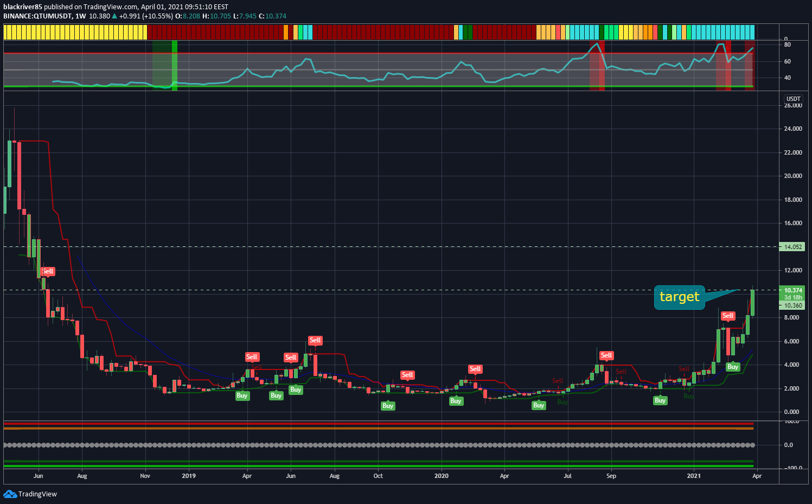The image size is (812, 504).
Task: Click the '6.000' price axis label
Action: [x=791, y=342]
